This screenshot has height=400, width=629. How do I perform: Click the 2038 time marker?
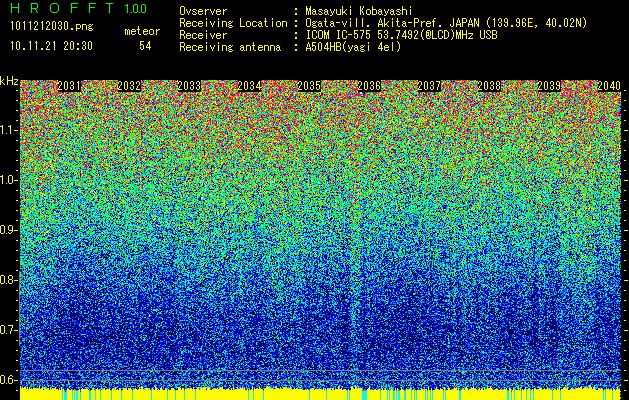tap(489, 86)
